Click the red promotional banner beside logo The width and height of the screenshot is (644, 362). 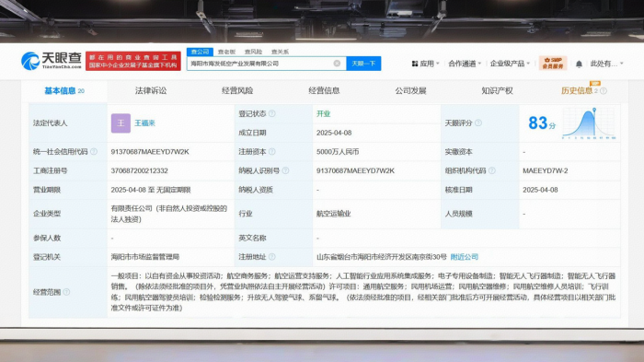(133, 61)
